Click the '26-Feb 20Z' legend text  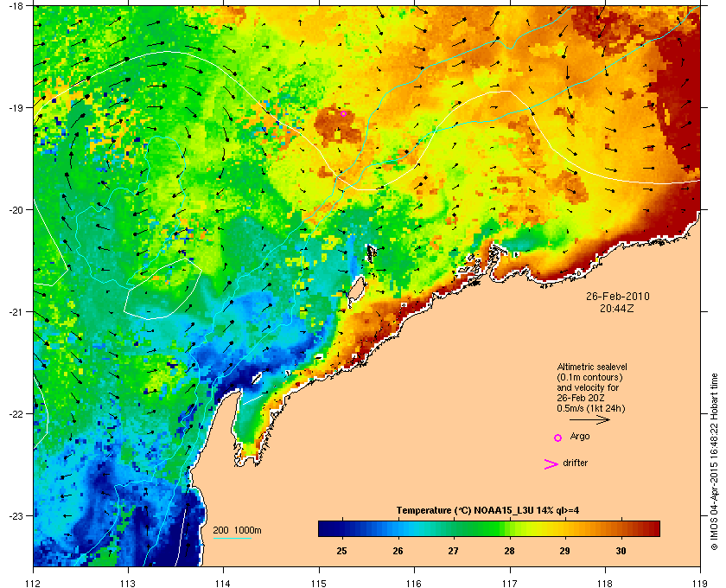(x=581, y=398)
